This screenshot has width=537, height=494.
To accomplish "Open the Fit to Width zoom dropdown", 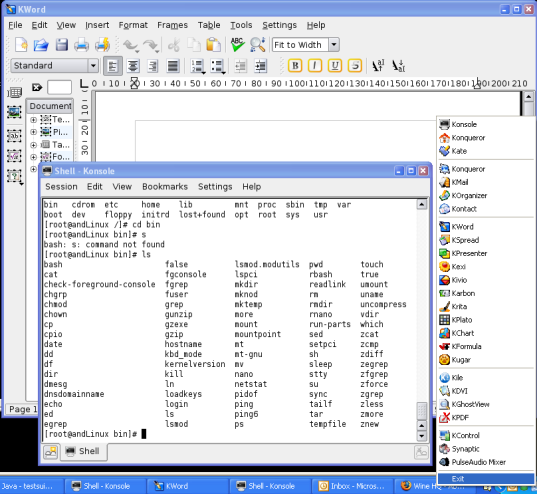I will (x=334, y=45).
